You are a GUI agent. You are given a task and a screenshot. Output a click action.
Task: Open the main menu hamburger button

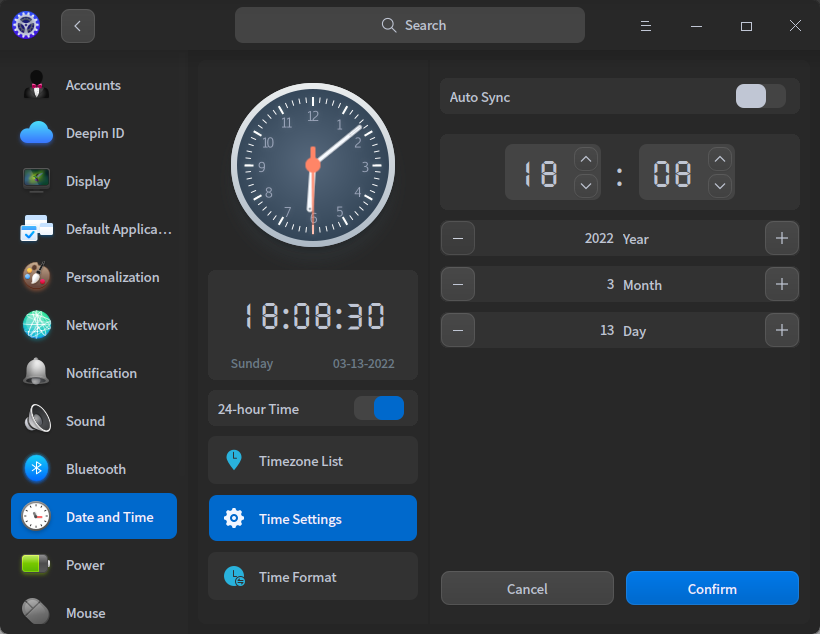point(646,26)
